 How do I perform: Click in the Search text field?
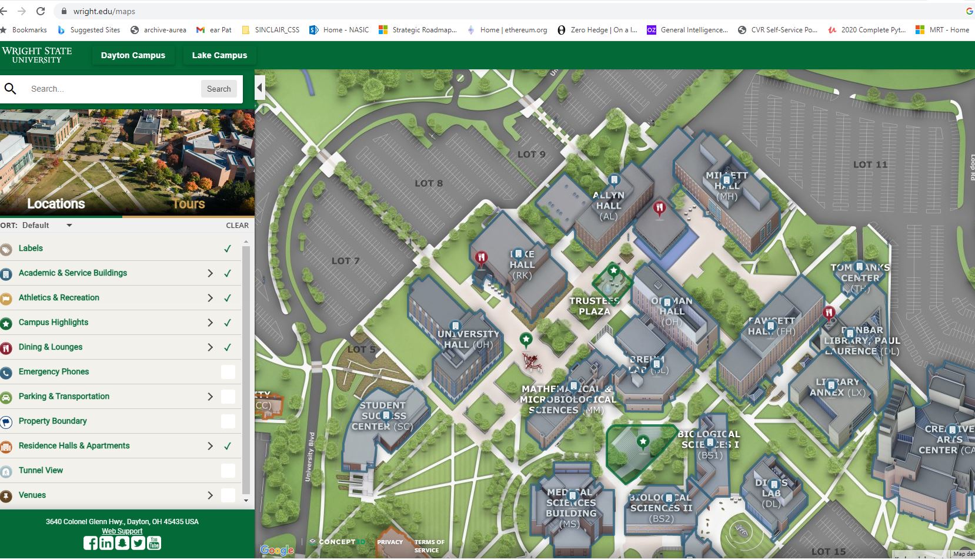click(x=112, y=89)
